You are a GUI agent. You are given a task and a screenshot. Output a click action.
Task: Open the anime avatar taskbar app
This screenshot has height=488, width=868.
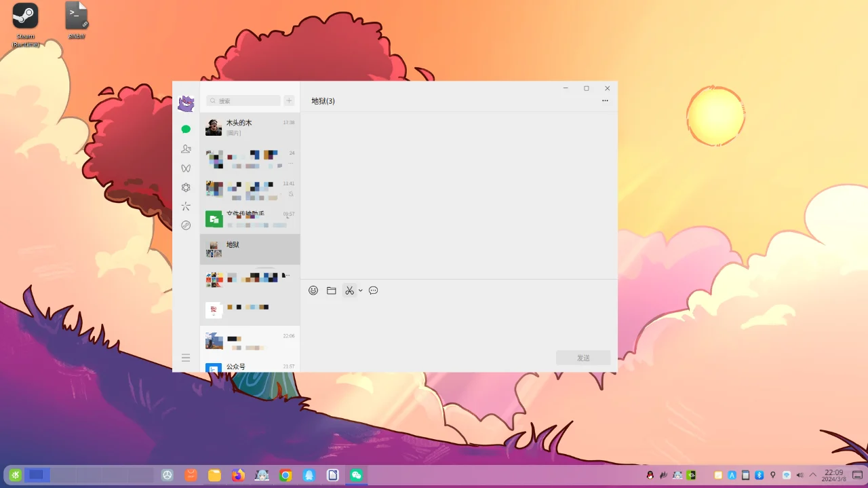pos(262,475)
